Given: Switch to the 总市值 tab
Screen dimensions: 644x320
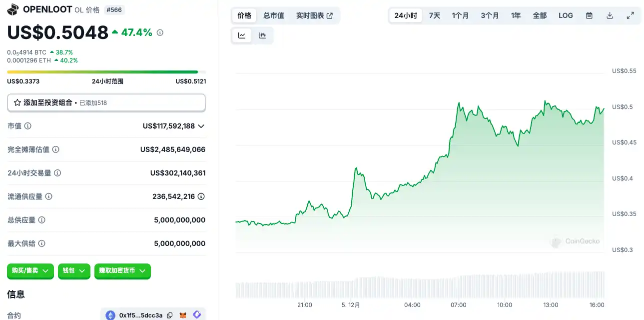Looking at the screenshot, I should click(x=274, y=15).
